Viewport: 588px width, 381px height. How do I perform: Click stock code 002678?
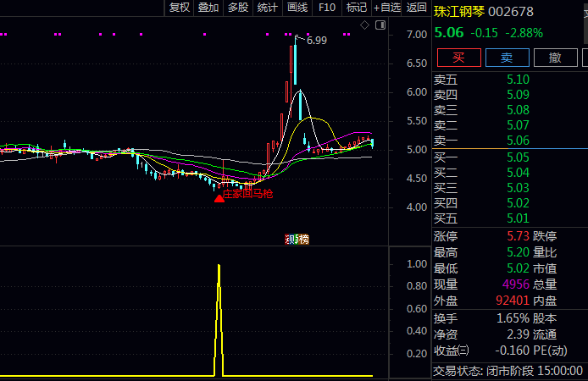[x=511, y=12]
